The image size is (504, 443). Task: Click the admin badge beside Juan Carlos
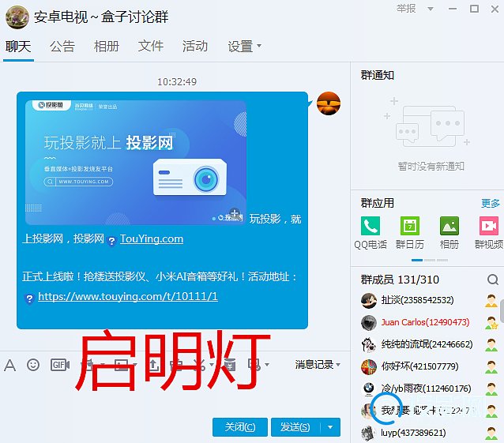tap(491, 322)
